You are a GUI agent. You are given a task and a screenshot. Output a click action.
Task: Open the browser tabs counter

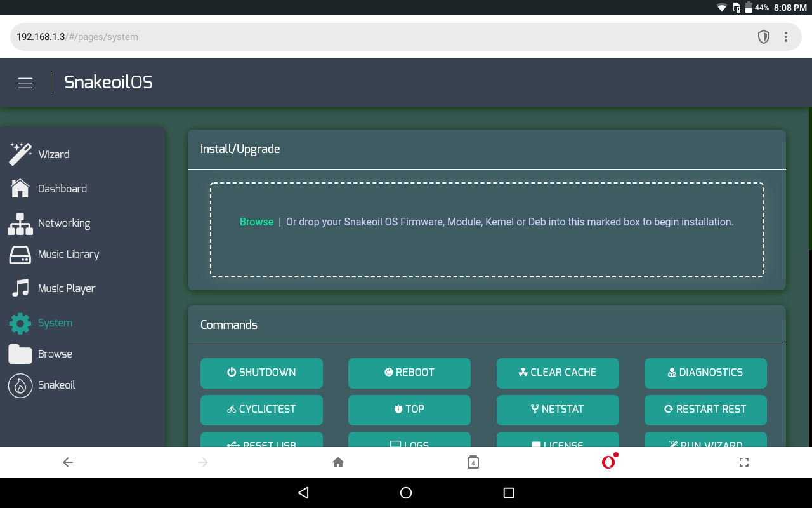[x=473, y=462]
